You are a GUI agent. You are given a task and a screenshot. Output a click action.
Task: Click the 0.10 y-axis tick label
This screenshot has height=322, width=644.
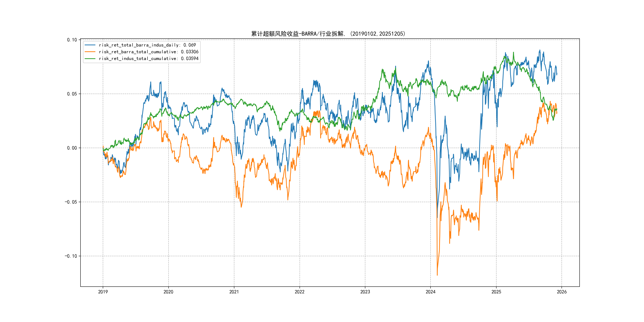click(x=72, y=40)
